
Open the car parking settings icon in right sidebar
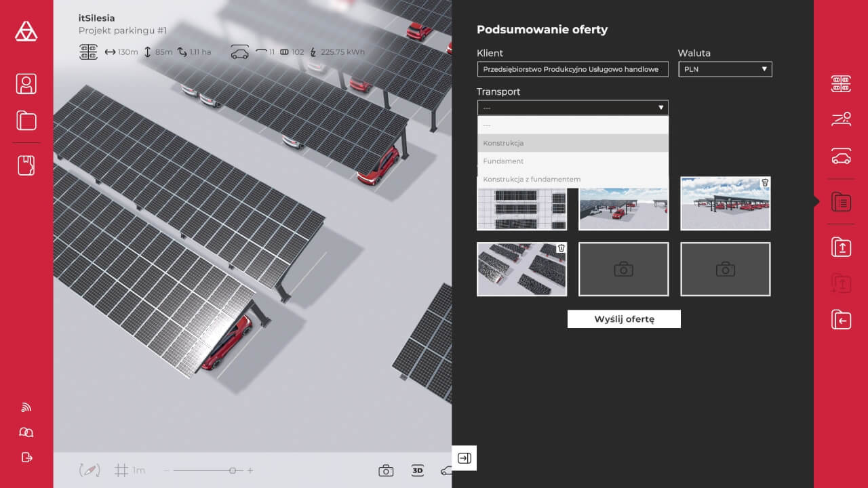click(841, 157)
